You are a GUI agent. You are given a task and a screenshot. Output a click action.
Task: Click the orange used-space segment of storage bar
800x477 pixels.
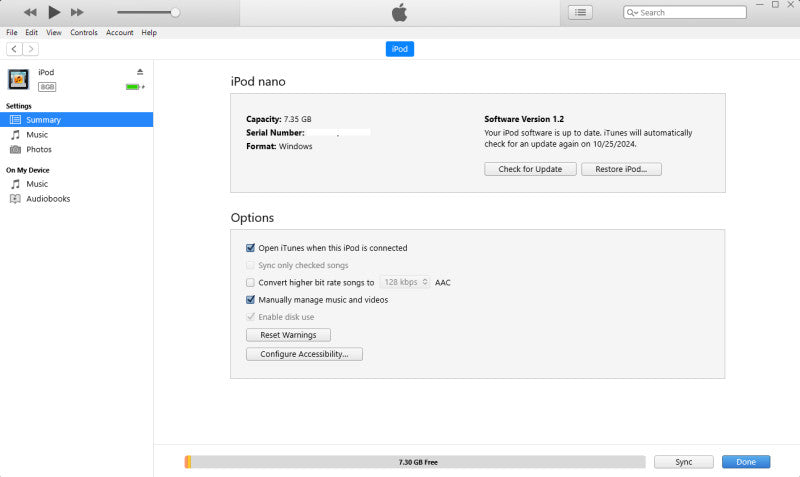click(188, 462)
